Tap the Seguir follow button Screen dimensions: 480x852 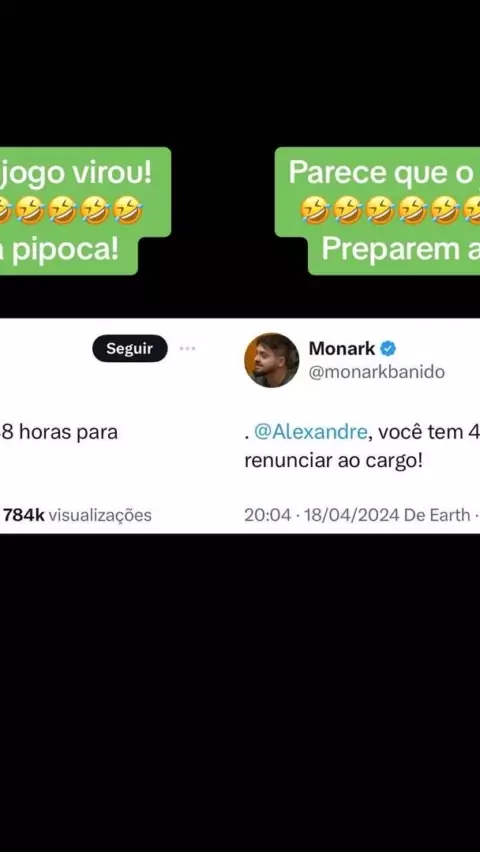(x=130, y=348)
